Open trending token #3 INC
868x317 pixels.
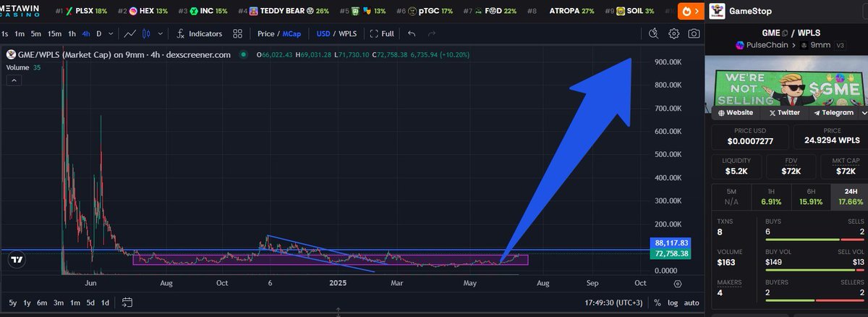pyautogui.click(x=203, y=12)
